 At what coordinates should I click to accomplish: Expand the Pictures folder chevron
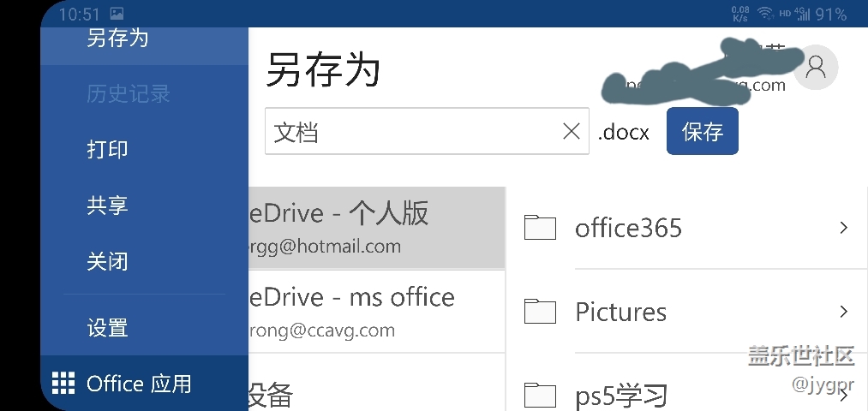(x=843, y=312)
